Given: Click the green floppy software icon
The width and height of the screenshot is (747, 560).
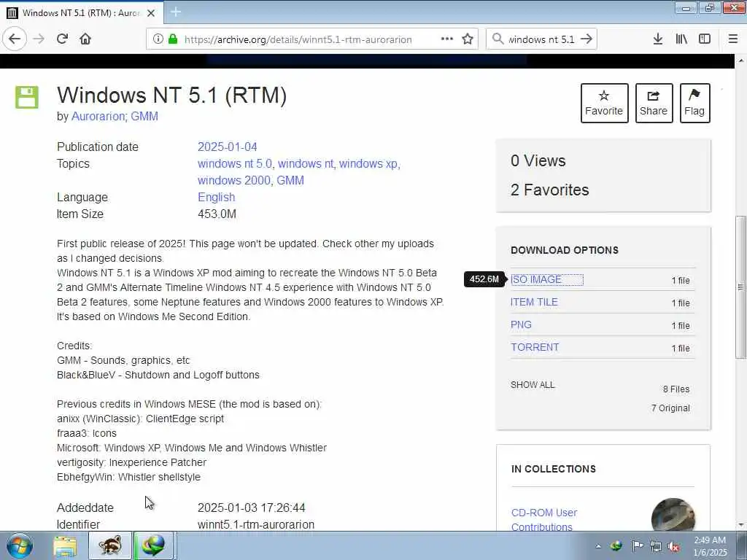Looking at the screenshot, I should coord(27,97).
